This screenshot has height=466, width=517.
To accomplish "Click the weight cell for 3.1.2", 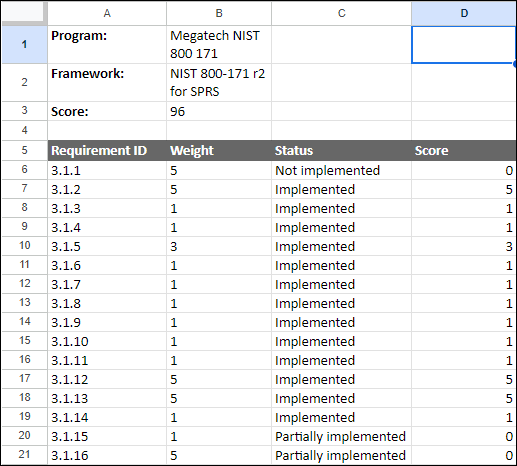I will 219,189.
